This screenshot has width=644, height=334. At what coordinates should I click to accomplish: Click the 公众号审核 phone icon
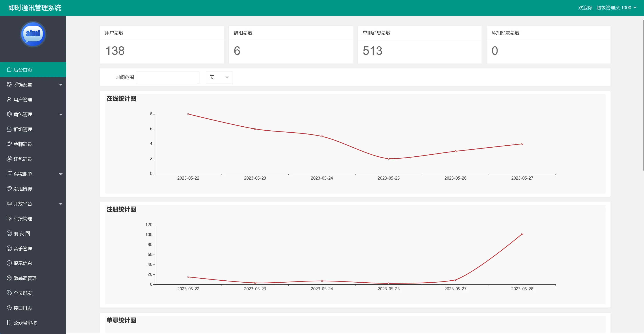pyautogui.click(x=9, y=323)
